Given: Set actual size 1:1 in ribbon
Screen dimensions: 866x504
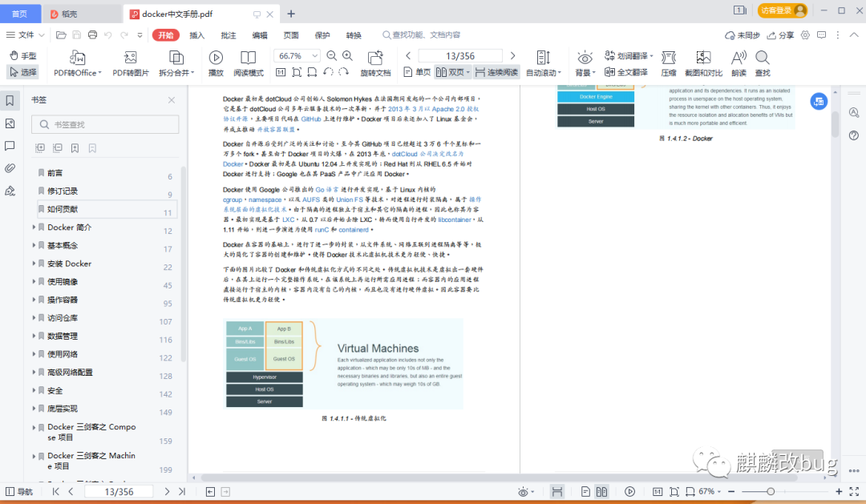Looking at the screenshot, I should (281, 72).
